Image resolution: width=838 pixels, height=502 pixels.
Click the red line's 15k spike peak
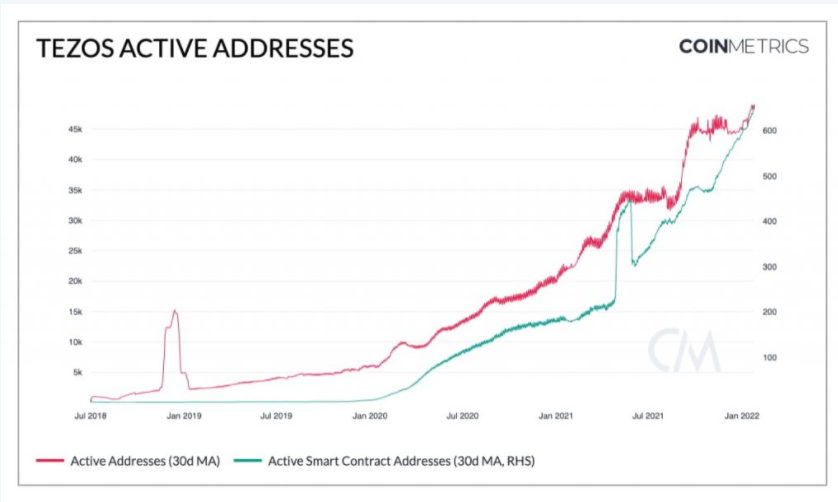pos(174,311)
